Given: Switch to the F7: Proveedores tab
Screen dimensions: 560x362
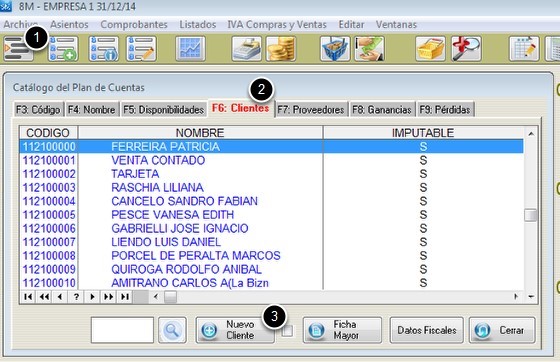Looking at the screenshot, I should pos(310,110).
